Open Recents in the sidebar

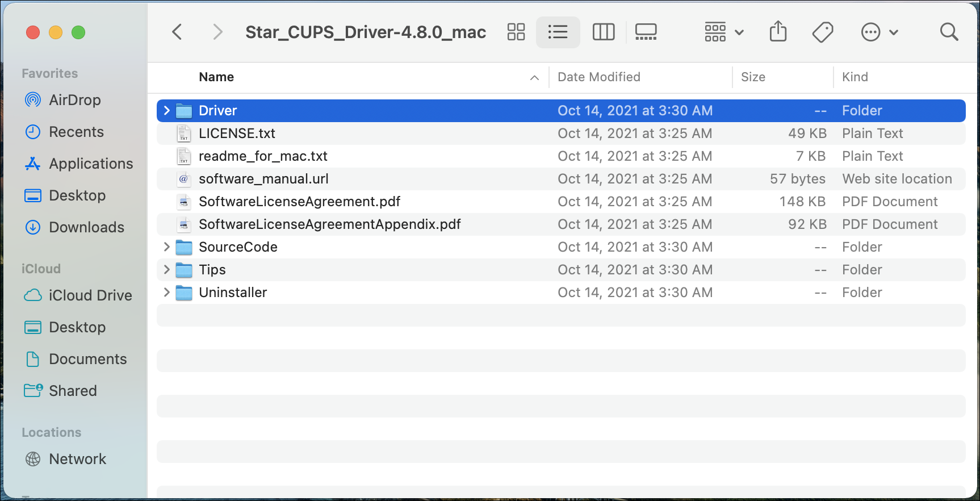65,132
